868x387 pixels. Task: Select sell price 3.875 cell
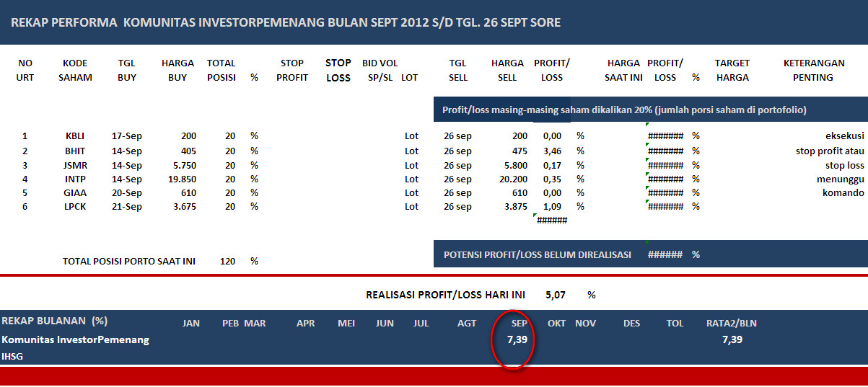(514, 206)
